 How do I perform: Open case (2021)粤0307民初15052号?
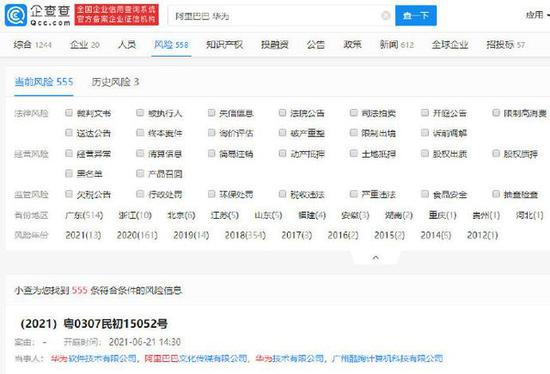[94, 323]
